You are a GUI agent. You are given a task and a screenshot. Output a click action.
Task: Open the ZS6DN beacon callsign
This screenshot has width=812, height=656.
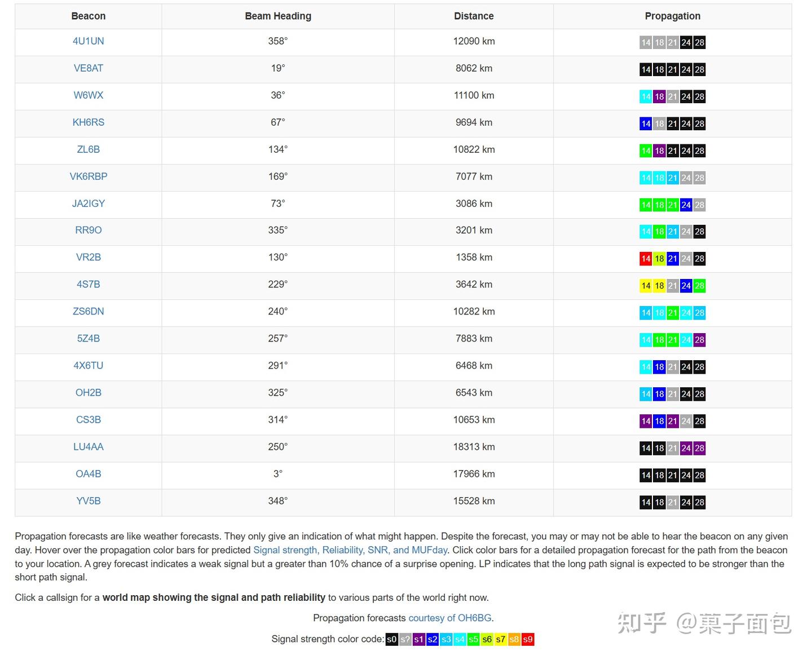click(88, 311)
